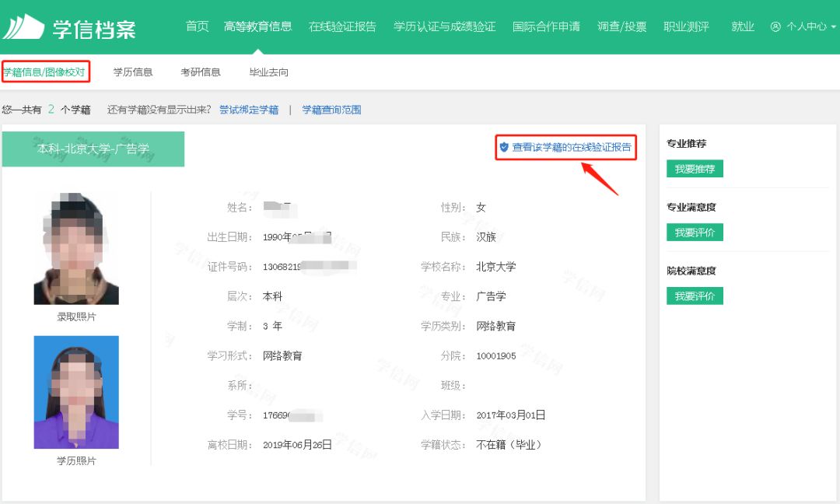Image resolution: width=840 pixels, height=504 pixels.
Task: Click the 个人中心 user icon
Action: tap(775, 26)
